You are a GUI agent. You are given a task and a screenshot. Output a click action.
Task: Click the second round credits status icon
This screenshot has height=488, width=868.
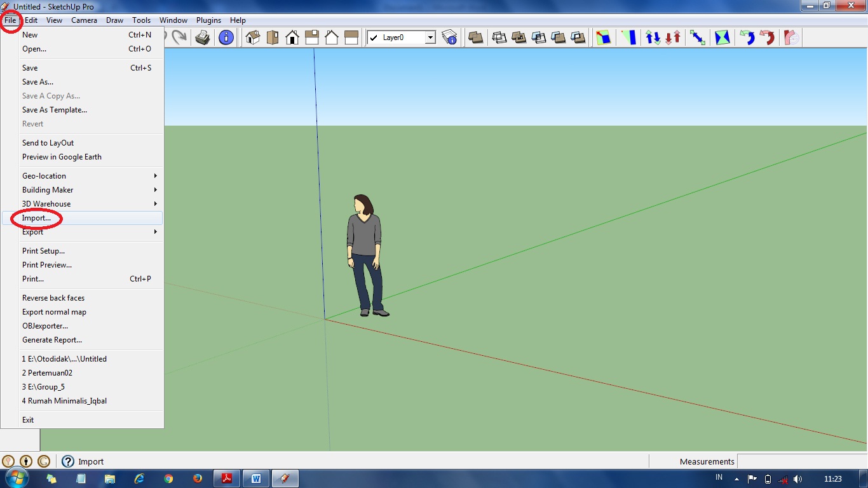26,461
